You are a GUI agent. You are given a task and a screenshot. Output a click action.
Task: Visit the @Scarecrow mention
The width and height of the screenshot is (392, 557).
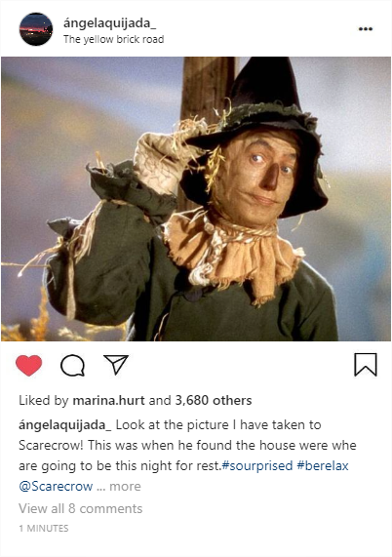click(56, 486)
